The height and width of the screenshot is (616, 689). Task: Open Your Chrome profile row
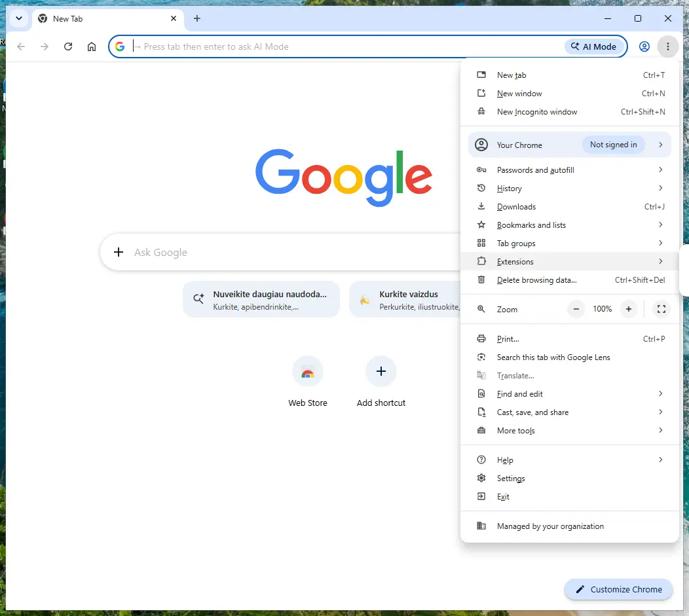(x=570, y=145)
